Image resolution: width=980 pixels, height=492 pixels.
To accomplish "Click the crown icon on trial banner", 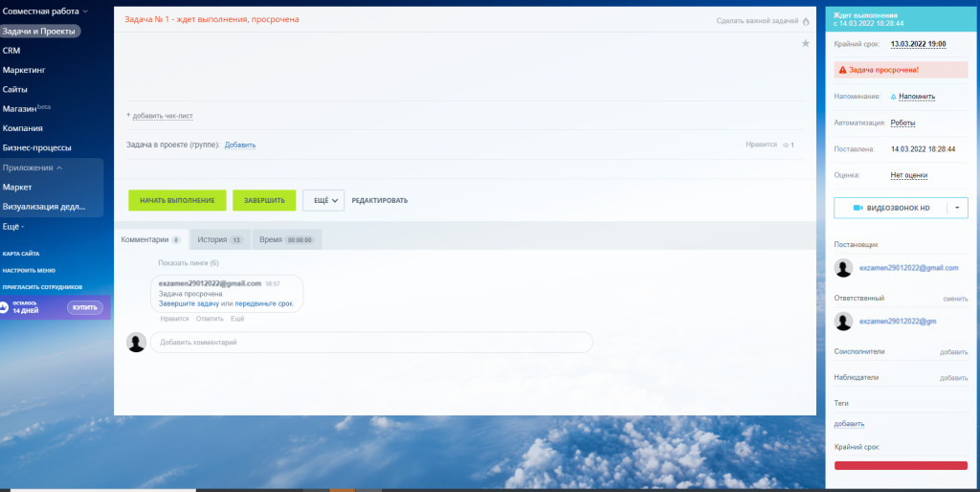I will point(3,307).
